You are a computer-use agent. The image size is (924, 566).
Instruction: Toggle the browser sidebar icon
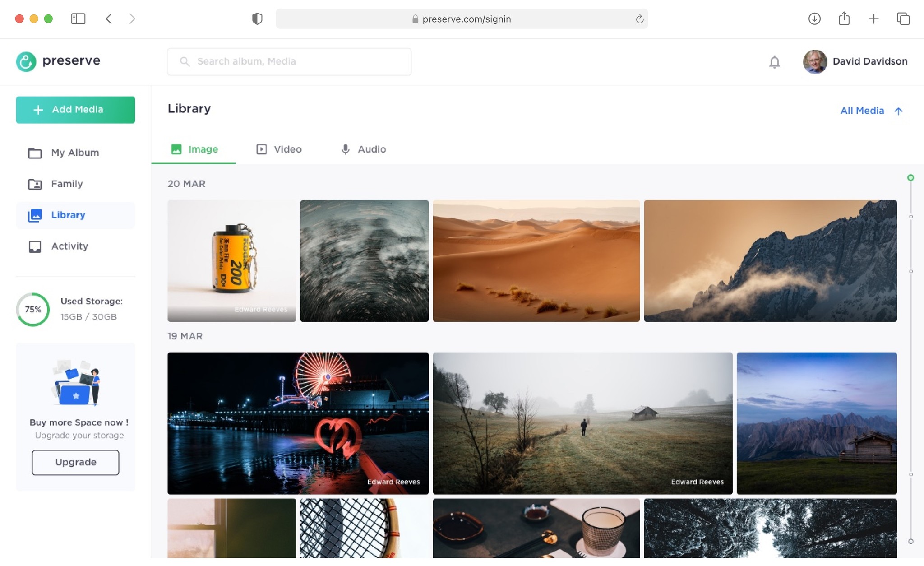pyautogui.click(x=78, y=19)
